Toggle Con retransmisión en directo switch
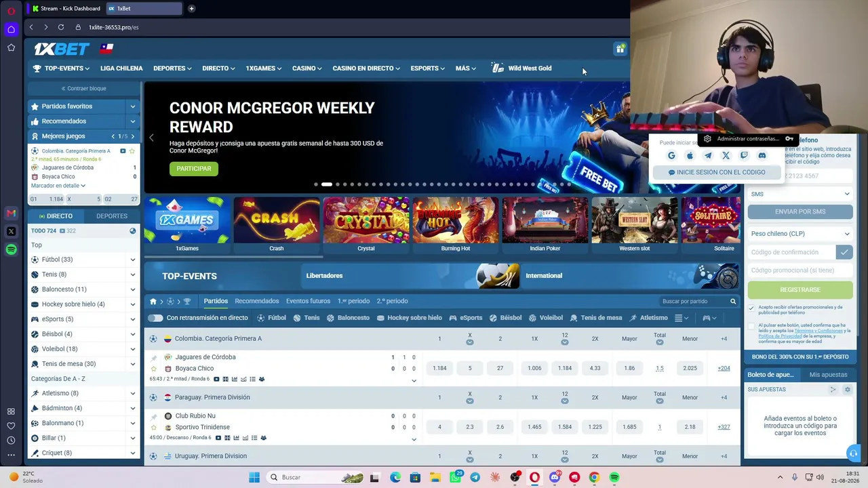 click(155, 318)
